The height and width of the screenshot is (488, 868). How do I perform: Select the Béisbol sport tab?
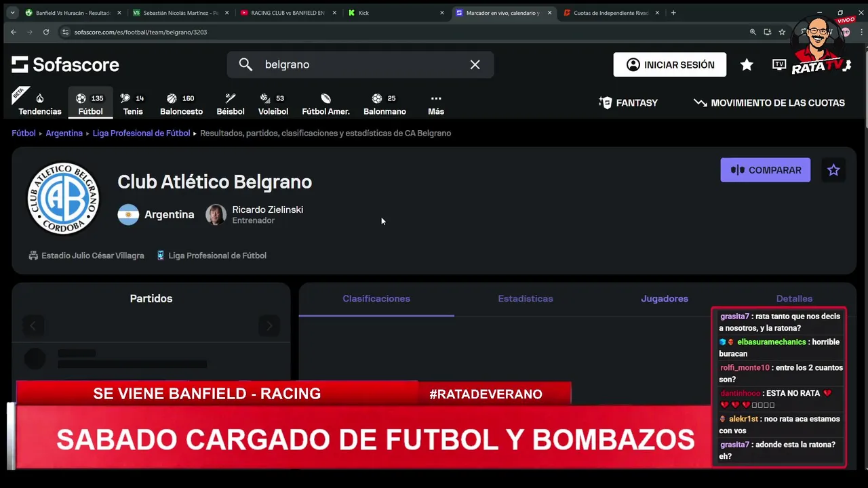pos(231,104)
